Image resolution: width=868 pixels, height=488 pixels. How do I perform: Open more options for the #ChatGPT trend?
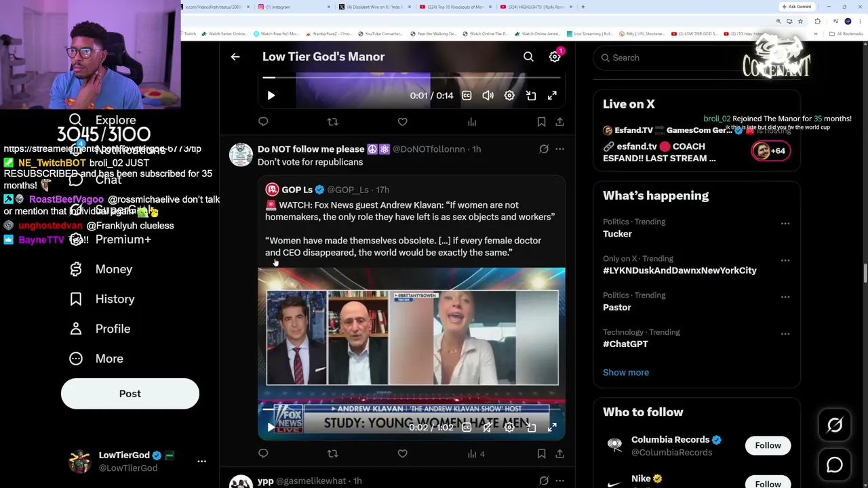point(785,333)
